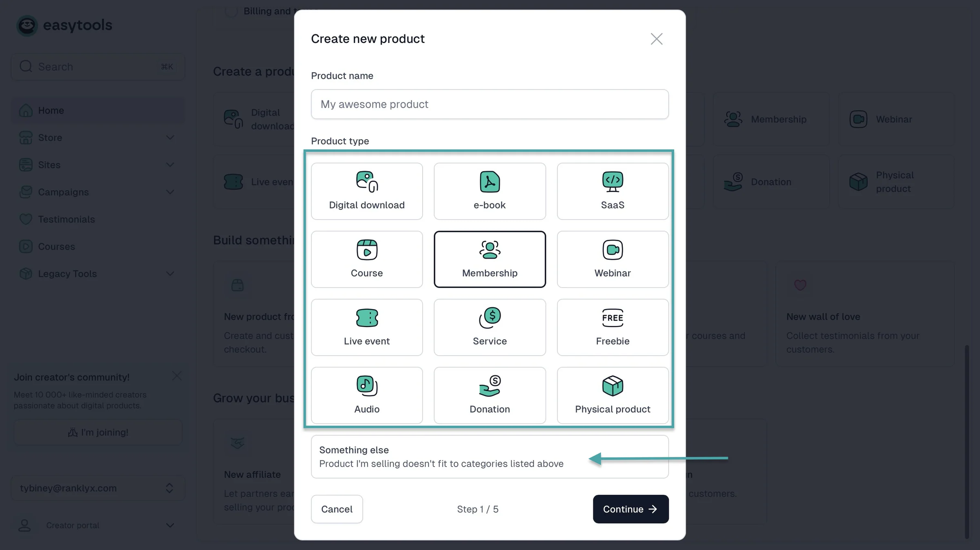Click the Store shop icon
980x550 pixels.
[26, 138]
